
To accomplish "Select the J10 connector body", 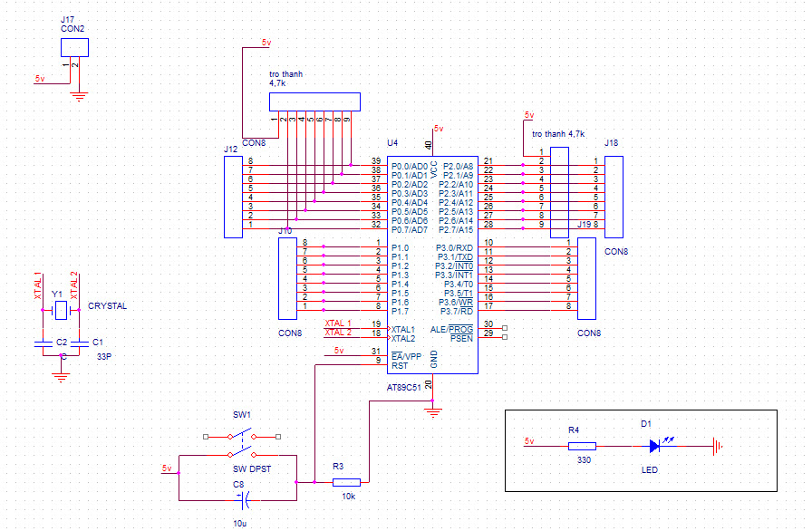I will point(287,278).
